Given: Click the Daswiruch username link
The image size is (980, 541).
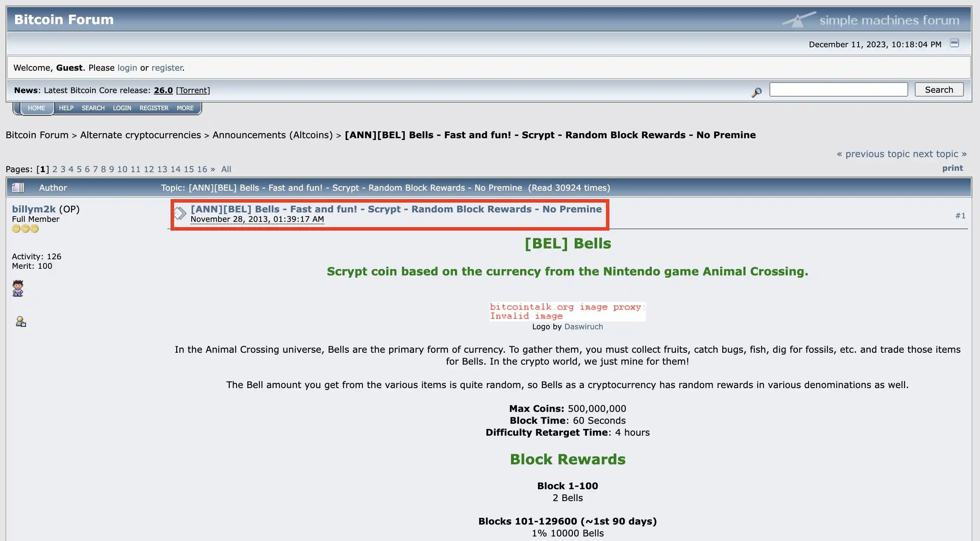Looking at the screenshot, I should (x=583, y=326).
